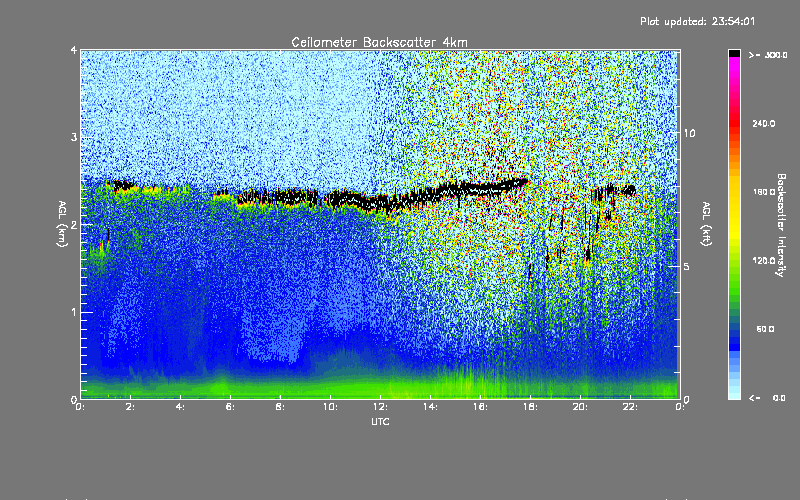
Task: Click the '120.0' colorbar value
Action: point(764,261)
